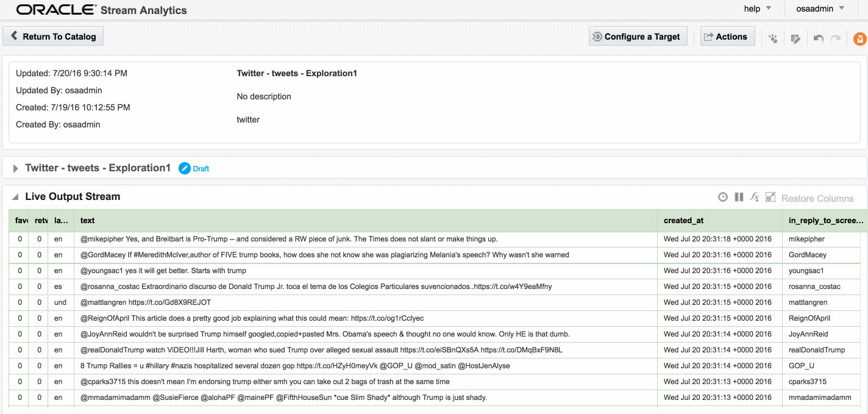Click the in_reply_to_screen column header

coord(825,220)
